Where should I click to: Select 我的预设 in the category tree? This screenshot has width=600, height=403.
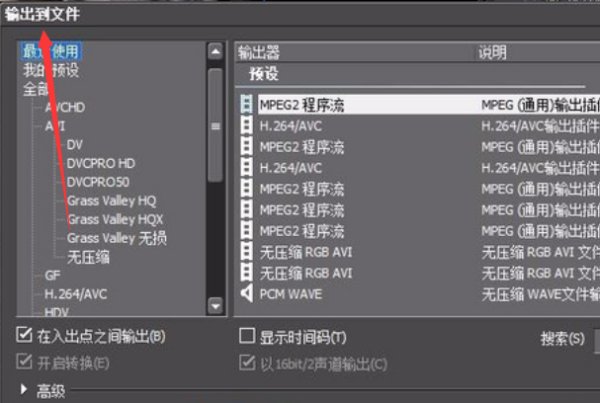point(51,70)
